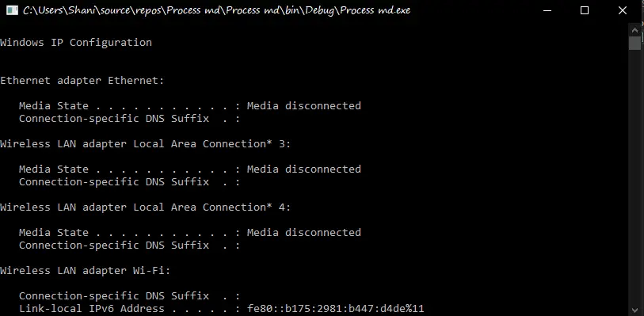
Task: Click the 'Windows IP Configuration' heading line
Action: 76,42
